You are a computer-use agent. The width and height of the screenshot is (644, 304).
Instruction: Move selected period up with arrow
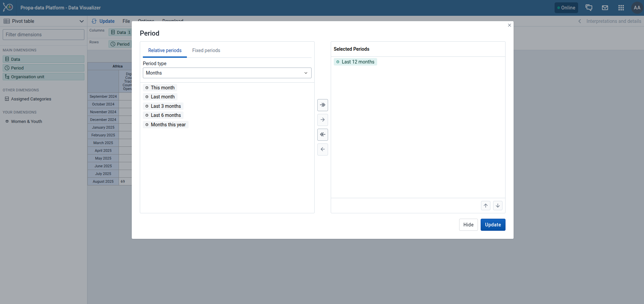[485, 206]
